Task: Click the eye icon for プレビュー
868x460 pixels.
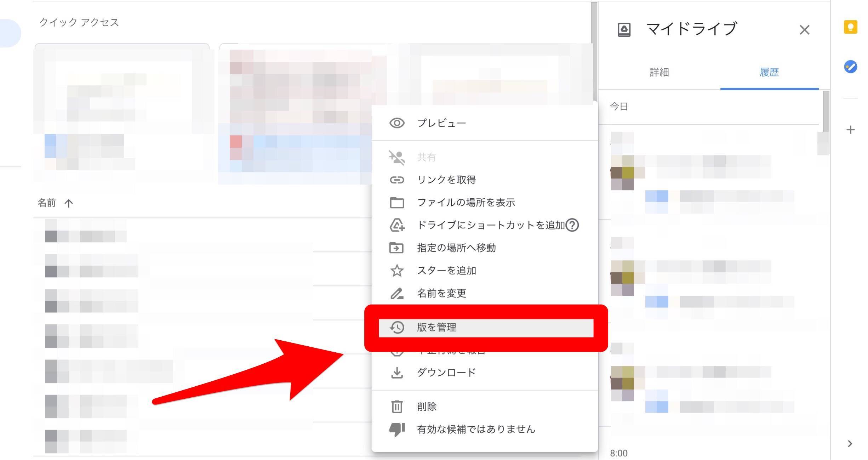Action: tap(397, 123)
